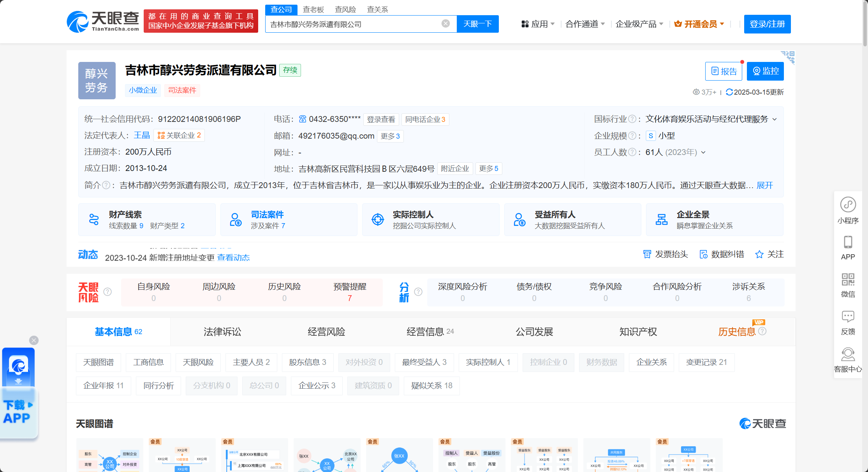Enable monitoring with the 监控 button
868x472 pixels.
pos(765,71)
